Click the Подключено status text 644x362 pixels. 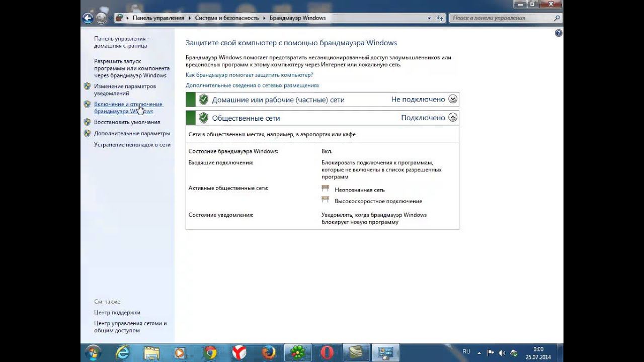[x=423, y=118]
